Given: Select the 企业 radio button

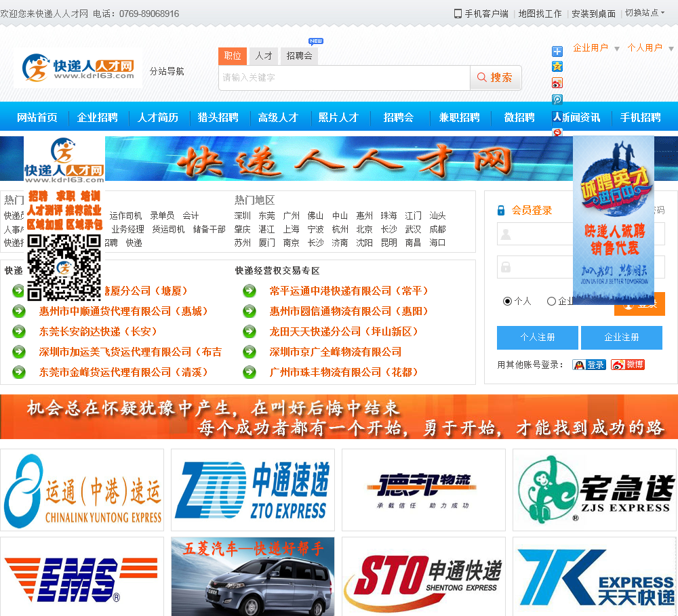Looking at the screenshot, I should (x=551, y=302).
